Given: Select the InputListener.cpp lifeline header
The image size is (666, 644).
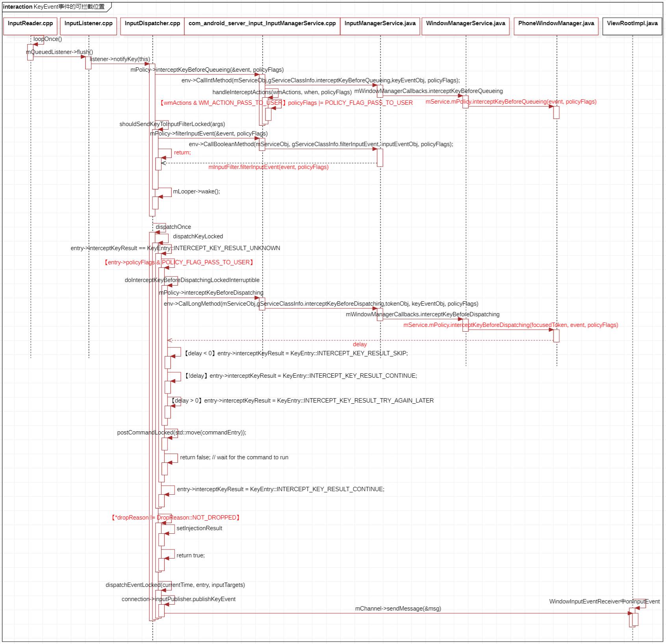Looking at the screenshot, I should click(89, 26).
